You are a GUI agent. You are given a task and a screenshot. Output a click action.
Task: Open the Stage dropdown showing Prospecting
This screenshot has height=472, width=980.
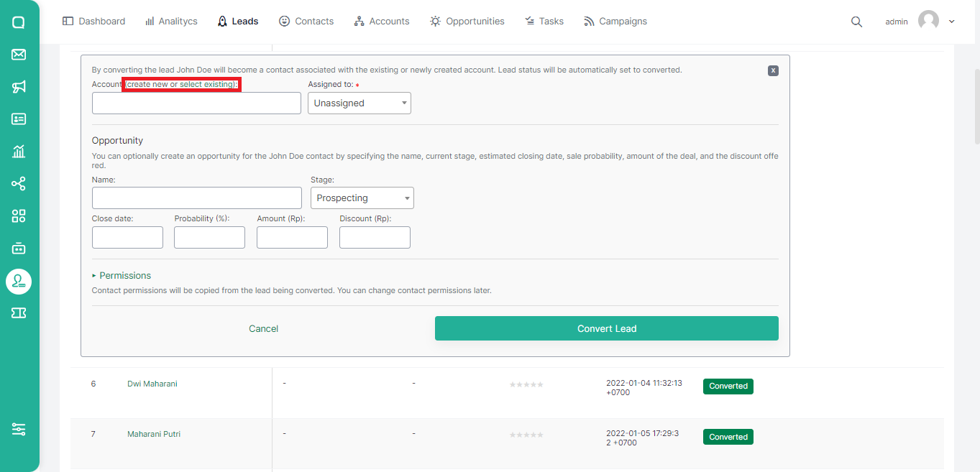(362, 198)
